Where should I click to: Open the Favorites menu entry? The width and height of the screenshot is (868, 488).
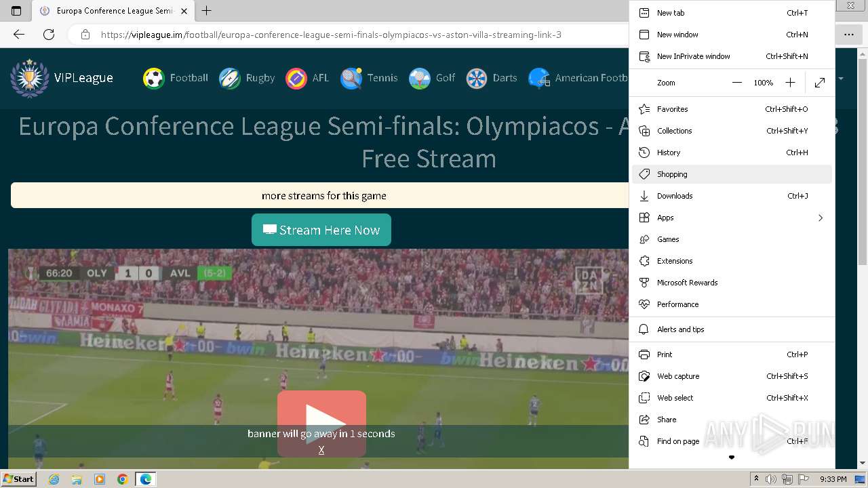coord(732,109)
